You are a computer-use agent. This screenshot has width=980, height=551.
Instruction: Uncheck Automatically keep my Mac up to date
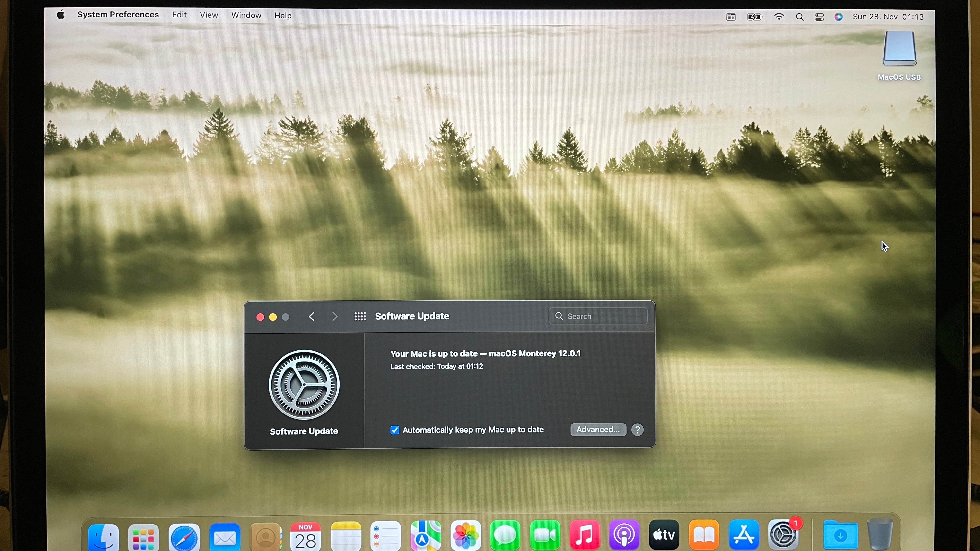tap(394, 430)
